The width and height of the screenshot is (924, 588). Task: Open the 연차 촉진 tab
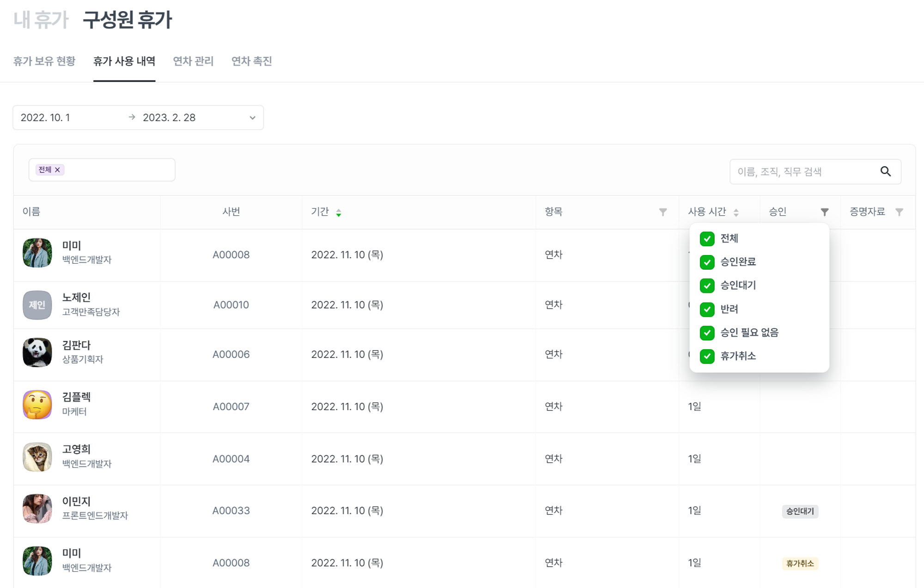(251, 61)
